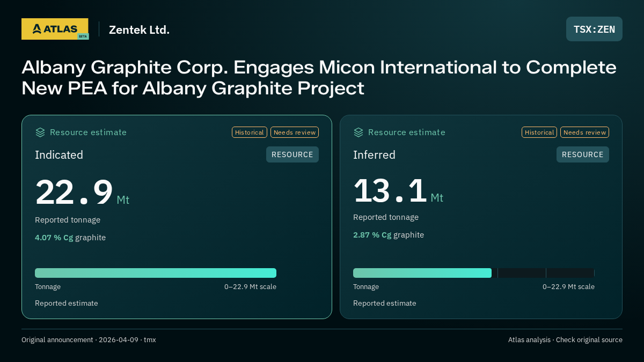Click the ATLAS logo badge

(55, 29)
